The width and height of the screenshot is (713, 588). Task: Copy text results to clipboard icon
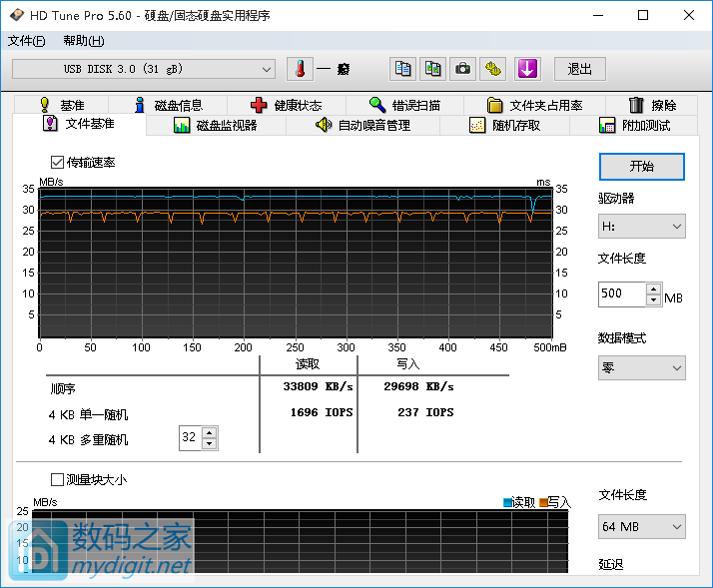point(402,69)
